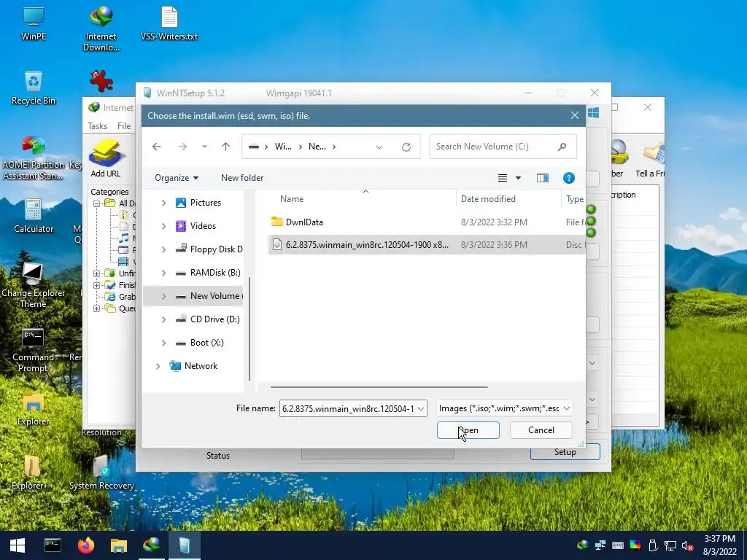Click Wi... breadcrumb segment in address bar
Image resolution: width=747 pixels, height=560 pixels.
pyautogui.click(x=283, y=147)
